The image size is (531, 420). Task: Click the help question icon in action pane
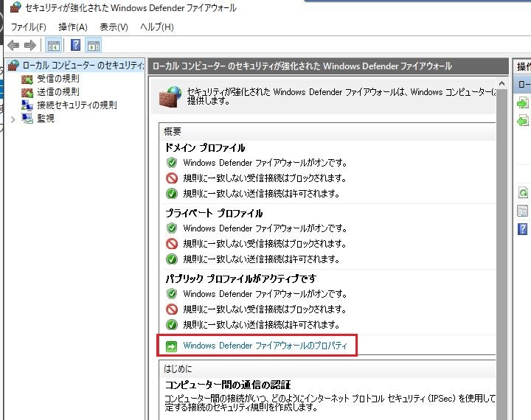(x=523, y=229)
